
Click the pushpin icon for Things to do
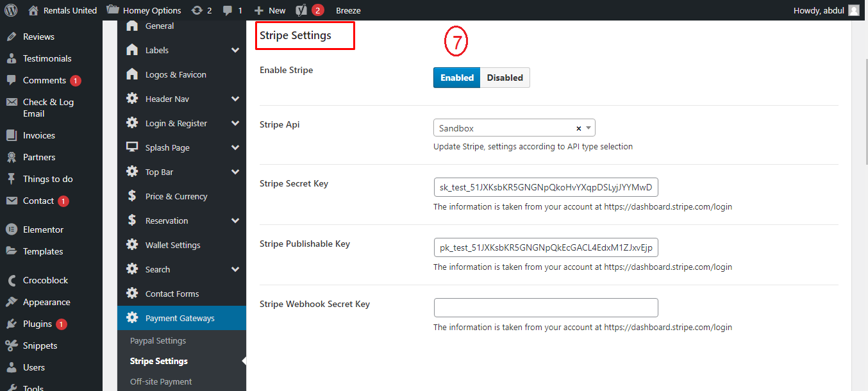[x=12, y=179]
